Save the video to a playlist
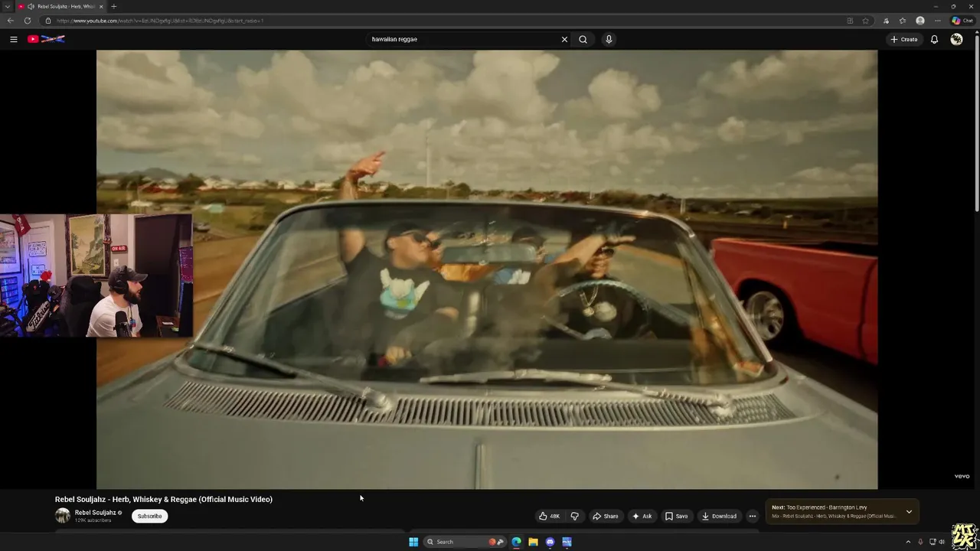Viewport: 980px width, 551px height. pos(676,516)
